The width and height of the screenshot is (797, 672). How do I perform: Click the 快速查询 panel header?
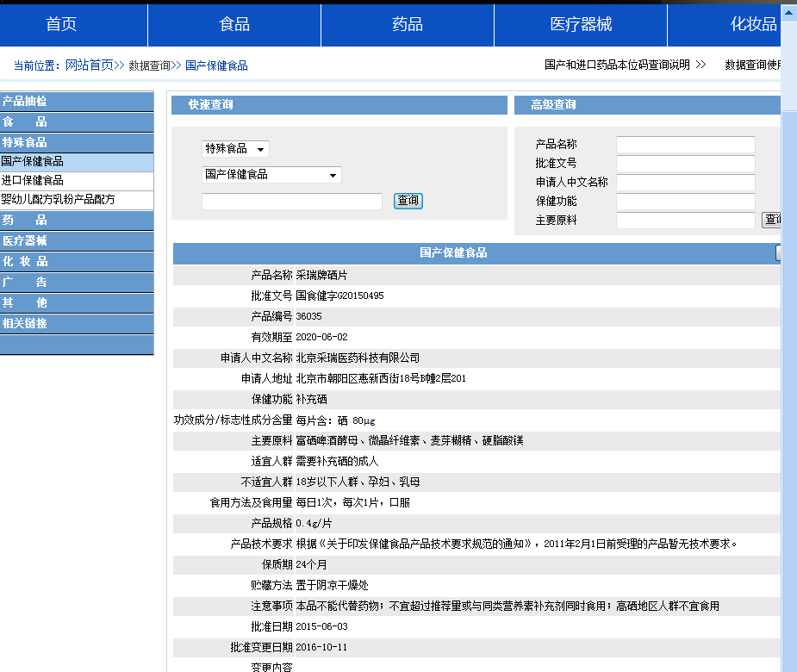[x=339, y=105]
